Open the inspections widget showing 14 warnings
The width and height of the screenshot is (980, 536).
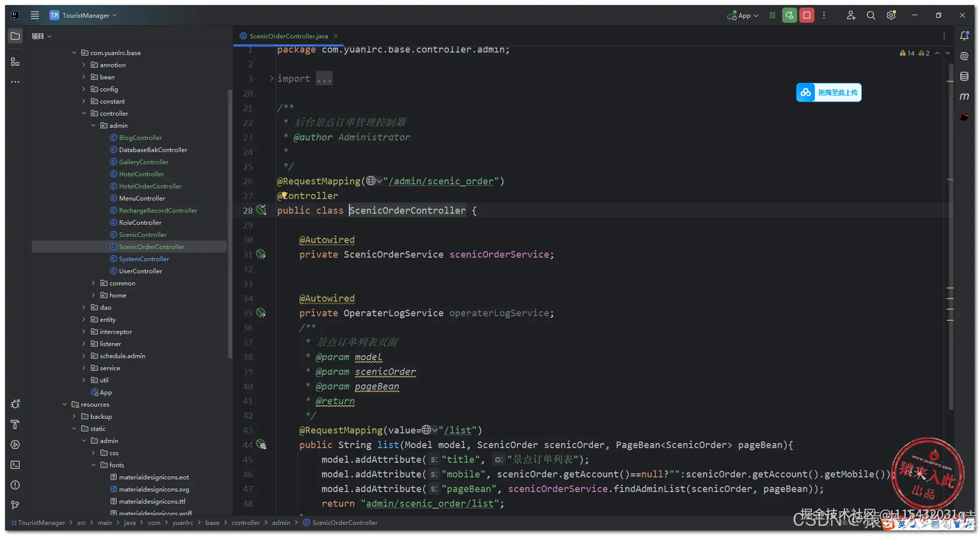pos(914,53)
